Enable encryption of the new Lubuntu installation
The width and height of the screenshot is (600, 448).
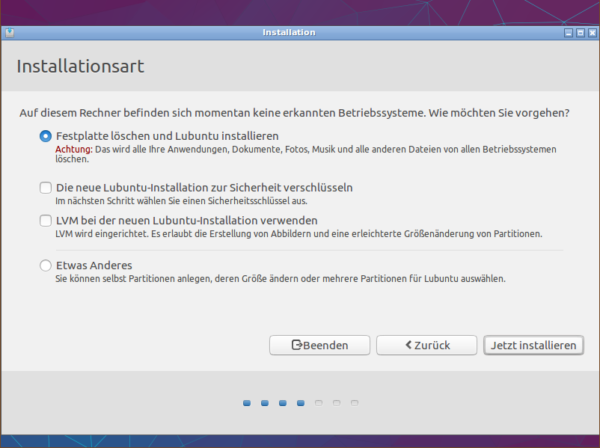pos(46,187)
